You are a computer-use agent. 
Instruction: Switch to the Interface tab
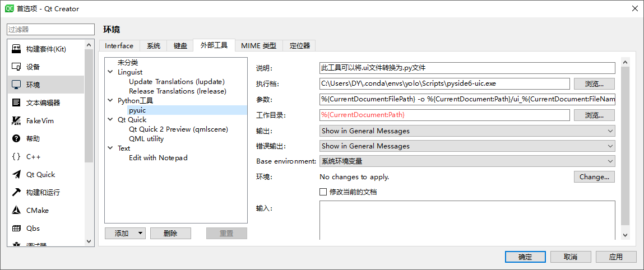click(x=119, y=46)
